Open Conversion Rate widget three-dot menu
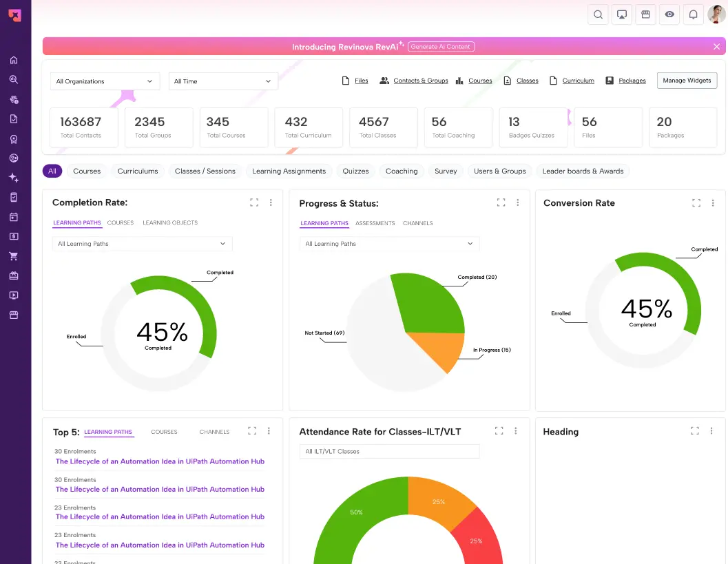 point(713,202)
